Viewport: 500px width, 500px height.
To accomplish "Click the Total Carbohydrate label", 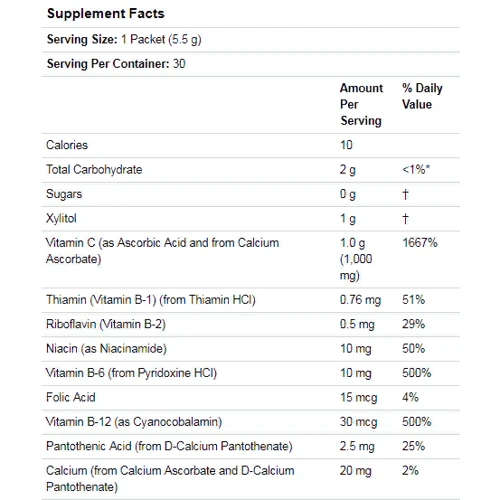I will click(x=94, y=170).
